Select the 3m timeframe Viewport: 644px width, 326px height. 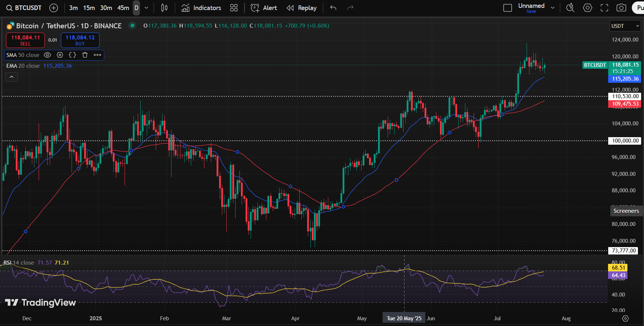(73, 8)
